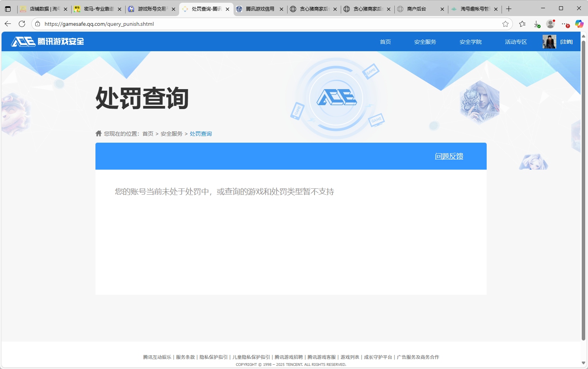
Task: Open the Copilot sidebar in Edge
Action: tap(579, 24)
